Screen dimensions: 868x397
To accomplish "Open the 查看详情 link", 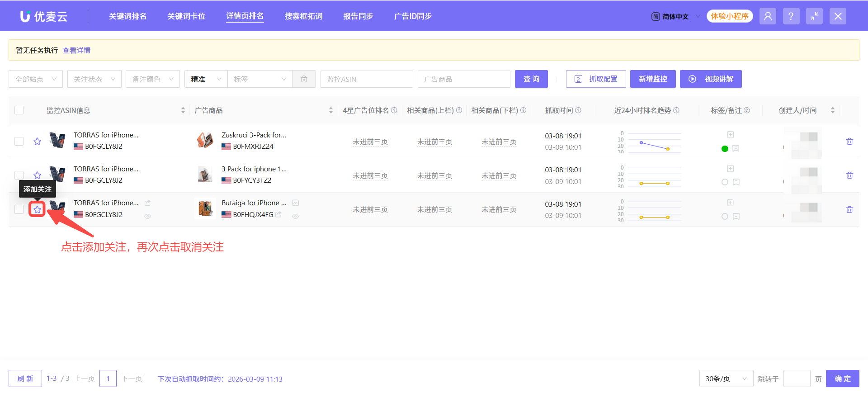I will [x=76, y=50].
